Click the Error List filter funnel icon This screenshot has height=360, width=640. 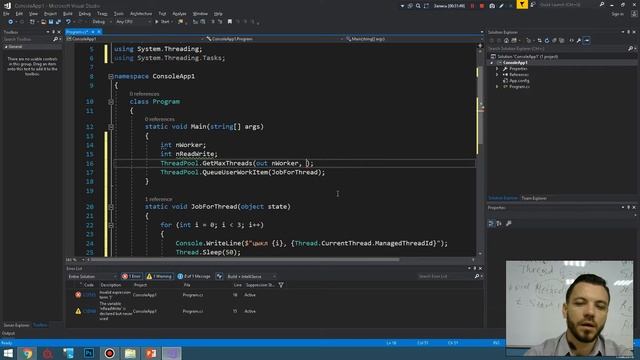click(281, 285)
